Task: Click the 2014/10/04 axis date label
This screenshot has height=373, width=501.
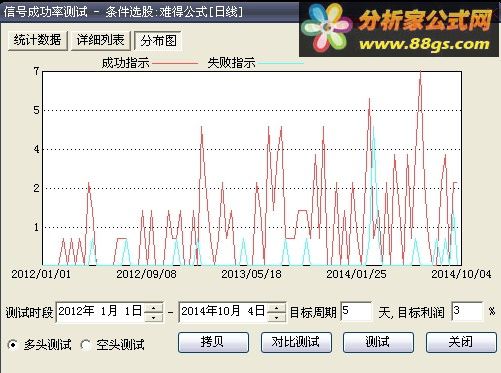Action: coord(461,274)
